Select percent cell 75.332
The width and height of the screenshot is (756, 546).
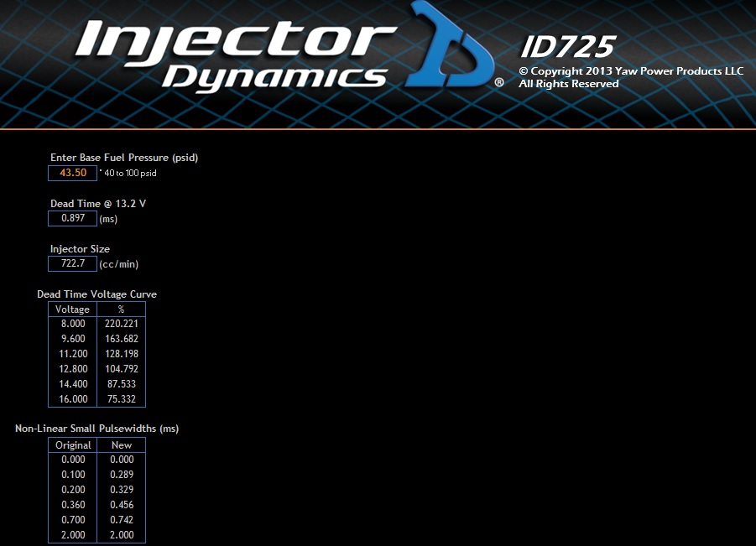tap(121, 399)
